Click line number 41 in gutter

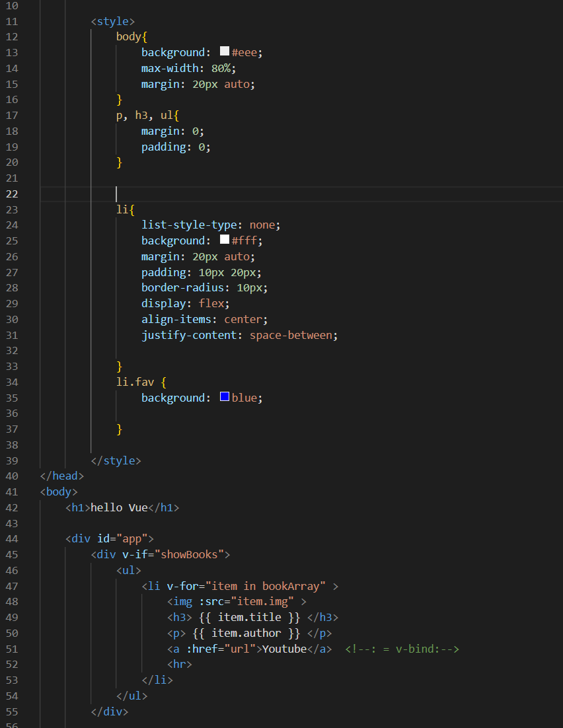(x=12, y=492)
